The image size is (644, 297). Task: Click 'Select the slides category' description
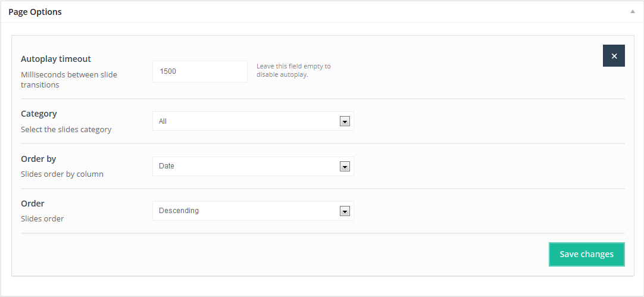66,129
